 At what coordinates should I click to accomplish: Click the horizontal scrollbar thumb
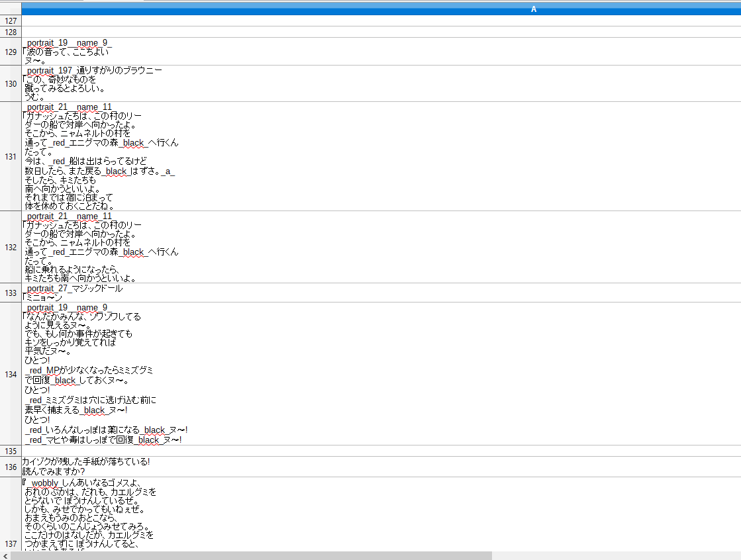[x=252, y=555]
